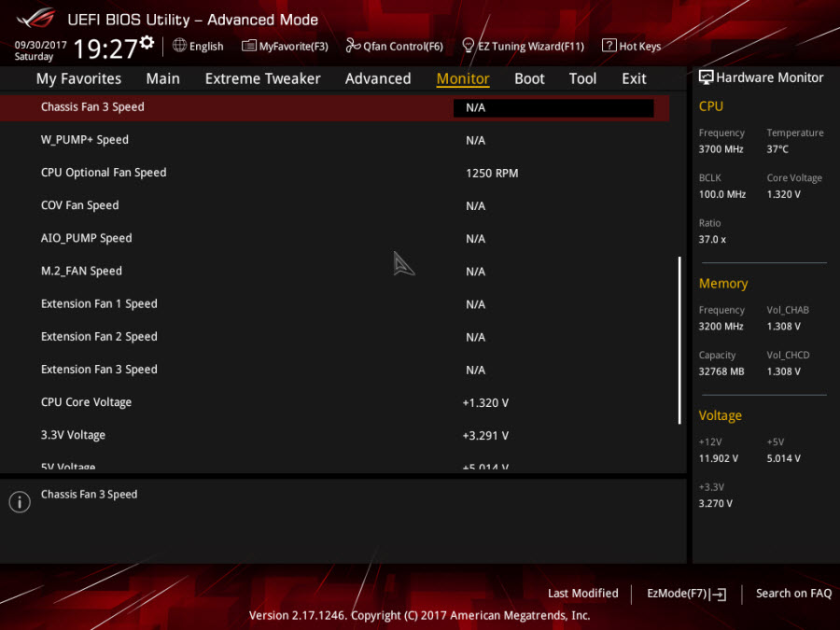Open the My Favorites tab
This screenshot has height=630, width=840.
coord(78,78)
